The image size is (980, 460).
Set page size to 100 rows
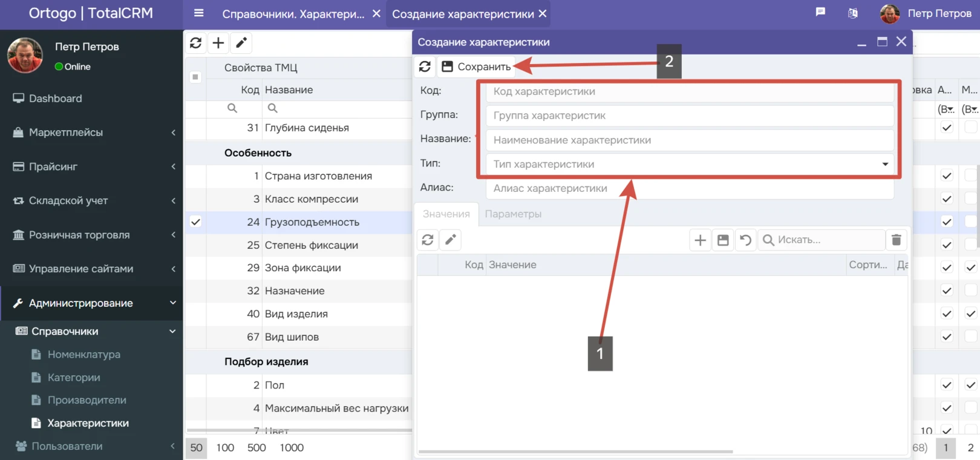225,448
